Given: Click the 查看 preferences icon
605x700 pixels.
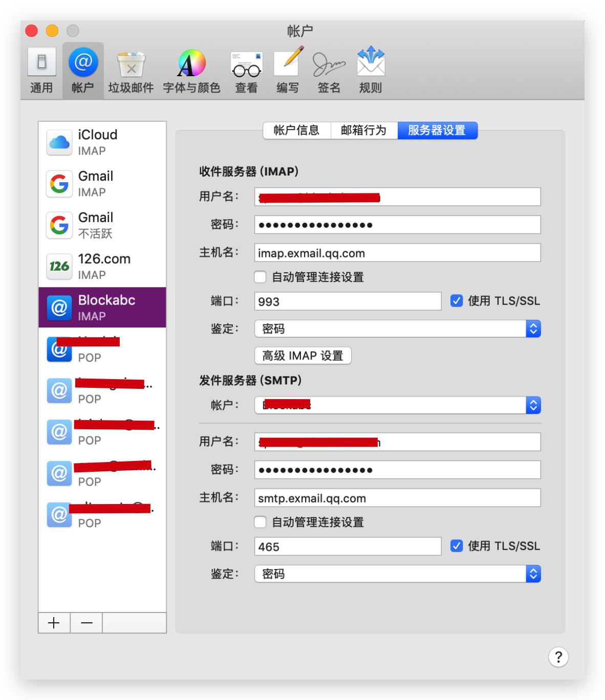Looking at the screenshot, I should click(x=246, y=70).
